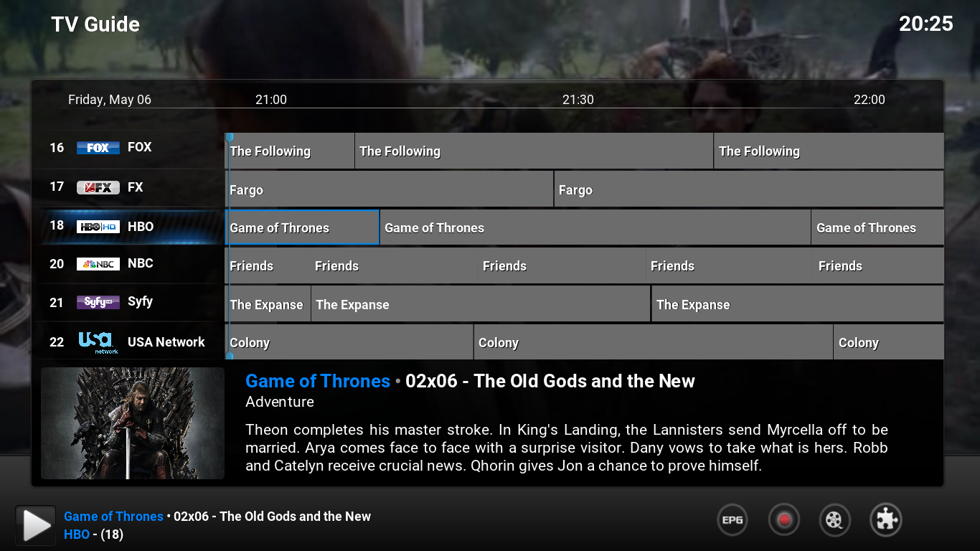Screen dimensions: 980x551
Task: Click the 21:30 time marker
Action: click(578, 100)
